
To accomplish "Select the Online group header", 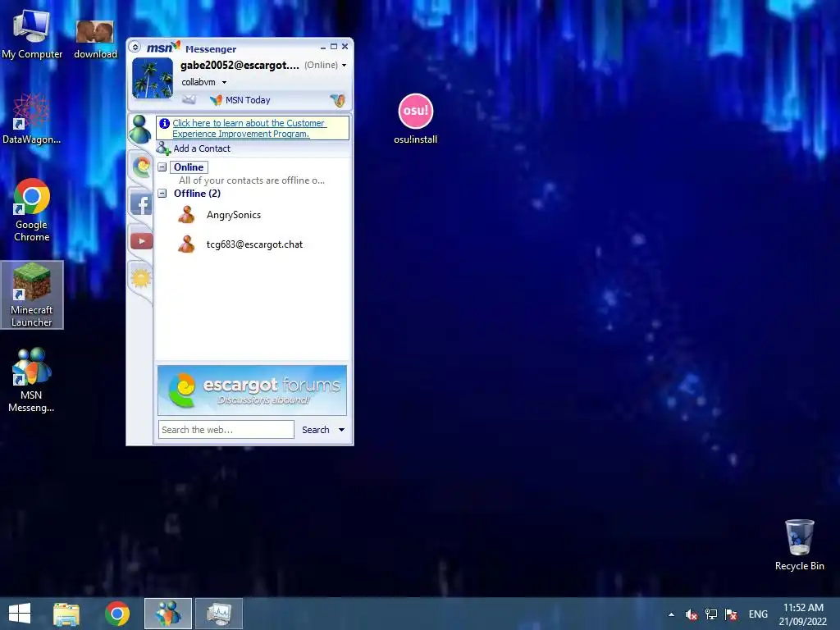I will (x=189, y=167).
